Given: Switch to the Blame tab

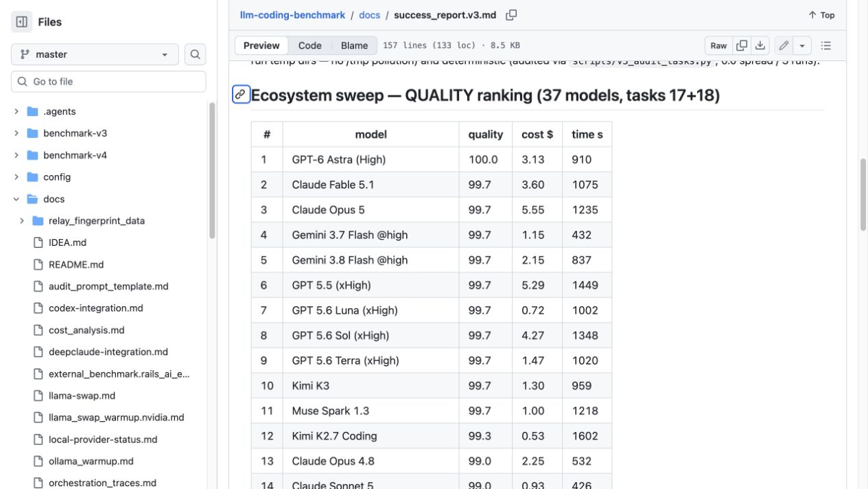Looking at the screenshot, I should [354, 45].
